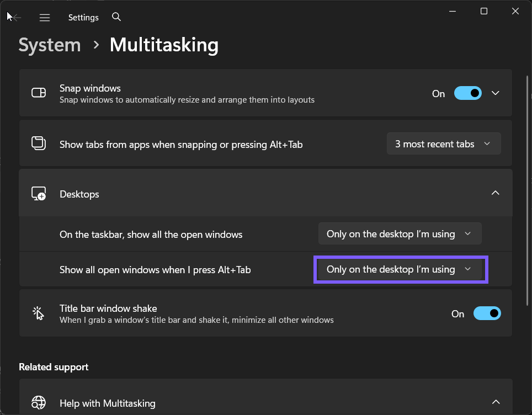Click the Desktops section label
This screenshot has height=415, width=532.
(x=79, y=194)
